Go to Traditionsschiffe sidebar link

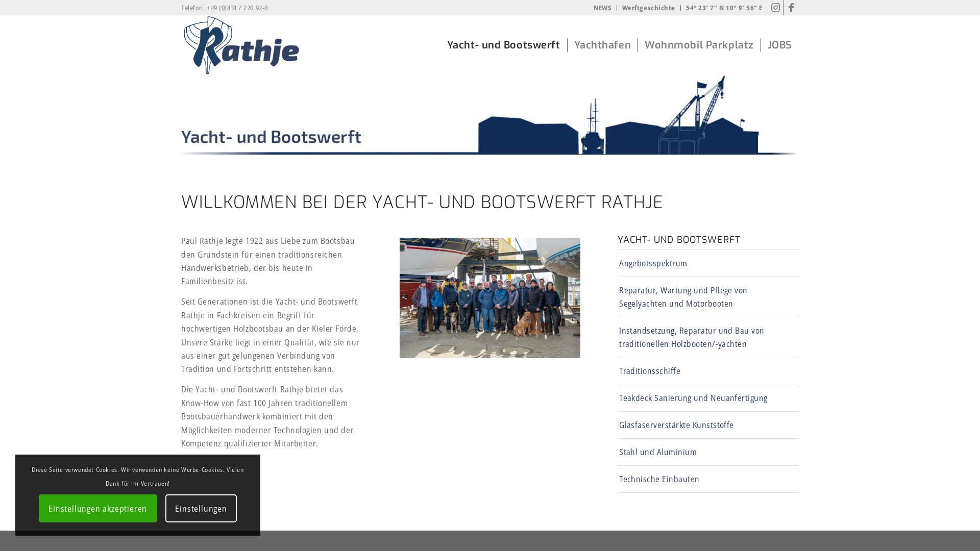pos(650,371)
